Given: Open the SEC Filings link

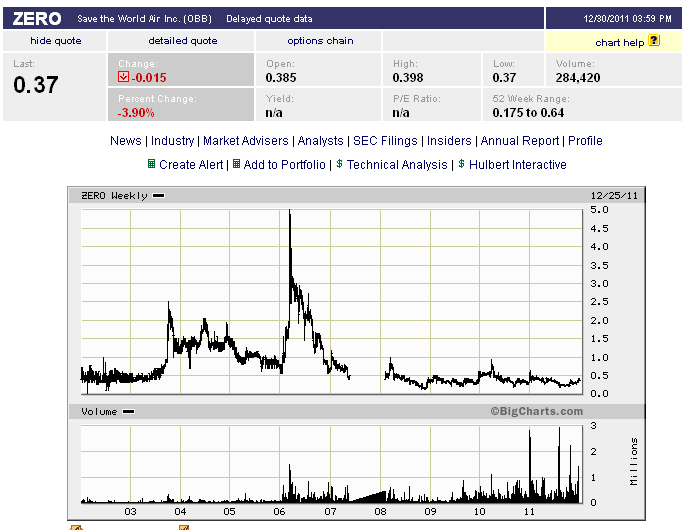Looking at the screenshot, I should pos(385,141).
